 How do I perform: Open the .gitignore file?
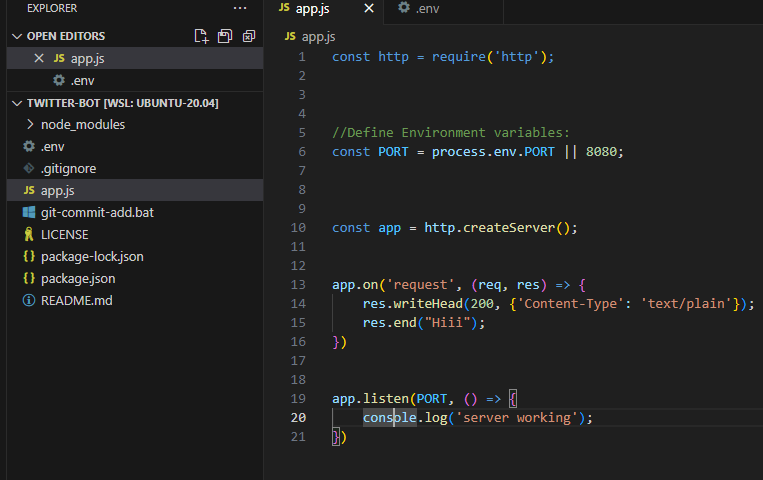tap(135, 168)
